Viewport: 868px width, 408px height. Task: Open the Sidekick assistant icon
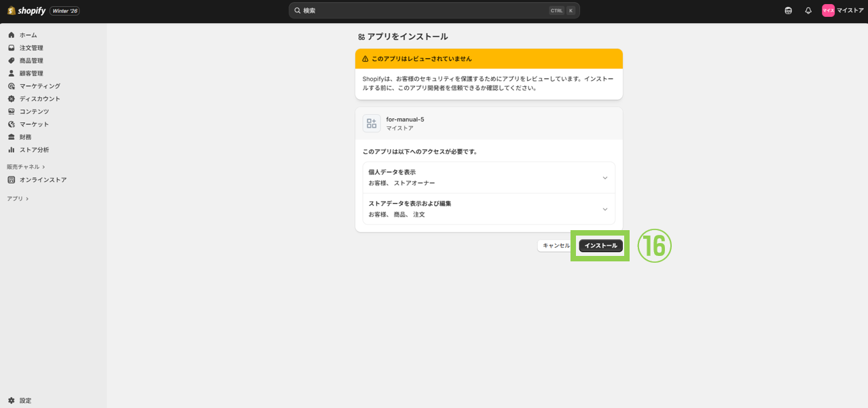(x=788, y=11)
